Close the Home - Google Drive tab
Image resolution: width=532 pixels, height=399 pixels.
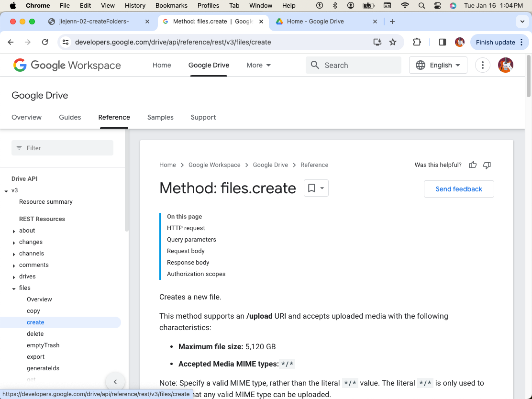pyautogui.click(x=375, y=22)
